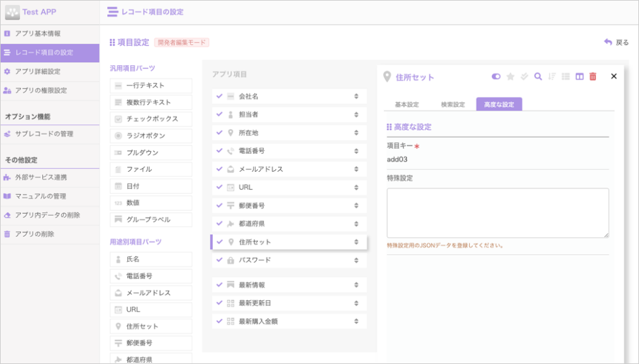This screenshot has width=639, height=364.
Task: Select the チェックボックス part
Action: [151, 119]
